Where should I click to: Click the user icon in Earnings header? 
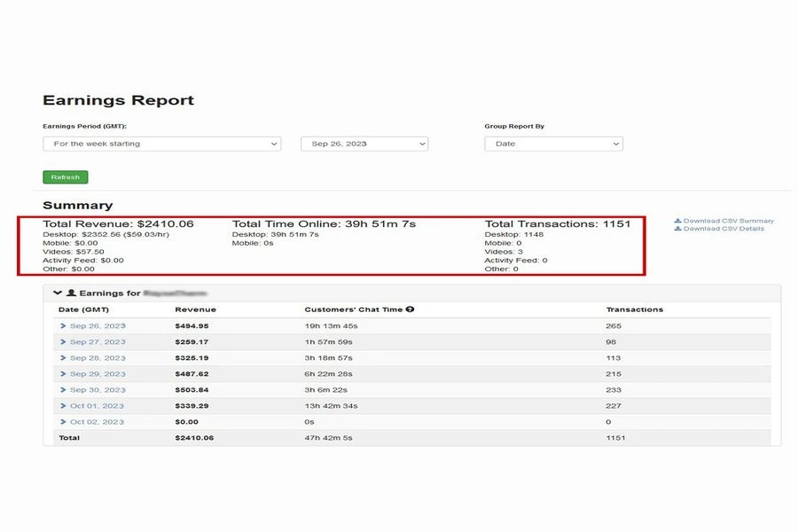coord(71,293)
